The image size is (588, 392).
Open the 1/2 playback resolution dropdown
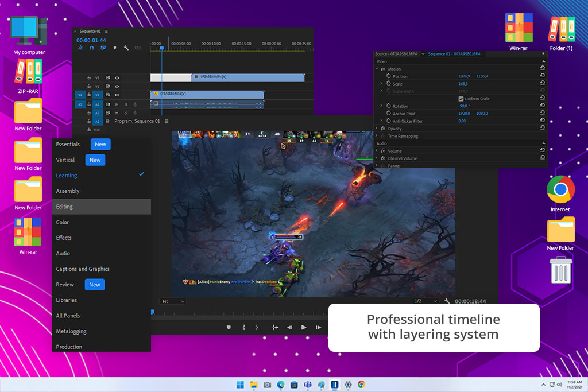[425, 301]
